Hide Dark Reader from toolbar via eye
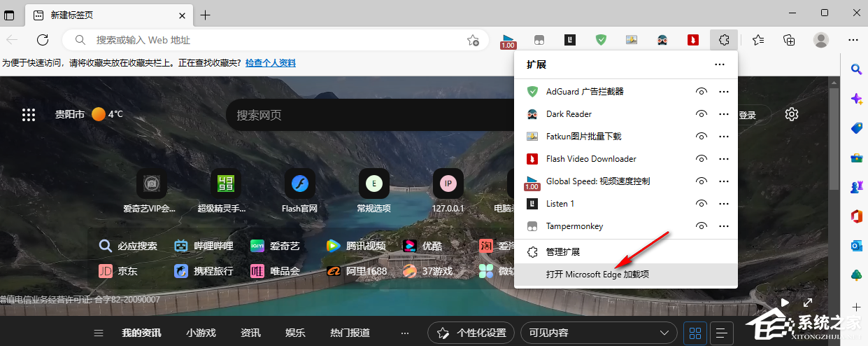Viewport: 868px width, 346px height. tap(701, 114)
